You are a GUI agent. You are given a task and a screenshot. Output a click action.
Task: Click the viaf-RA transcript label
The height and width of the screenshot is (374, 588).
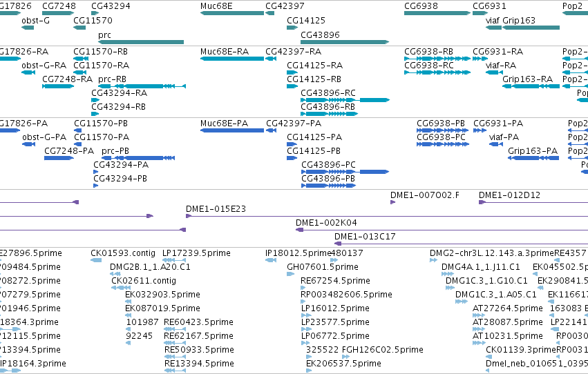click(x=501, y=66)
